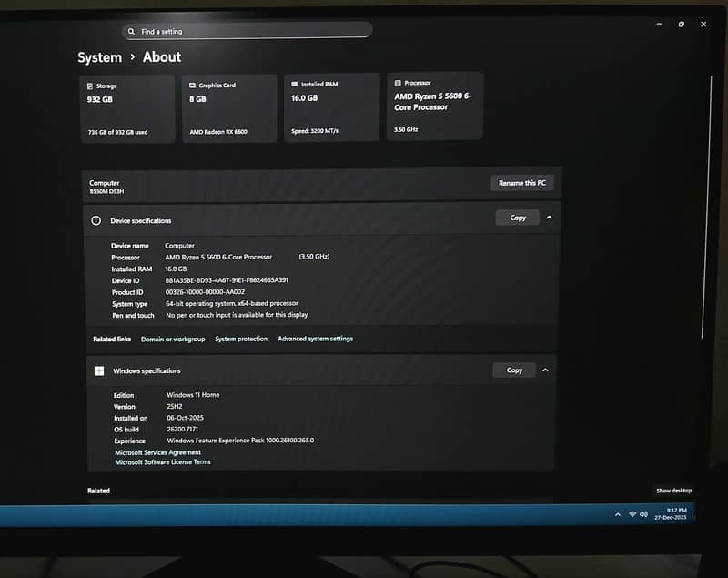
Task: Click the Windows logo beside Windows specifications
Action: click(x=98, y=370)
